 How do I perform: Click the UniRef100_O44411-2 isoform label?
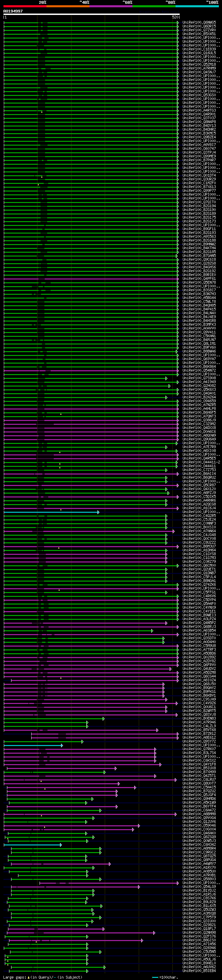201,462
